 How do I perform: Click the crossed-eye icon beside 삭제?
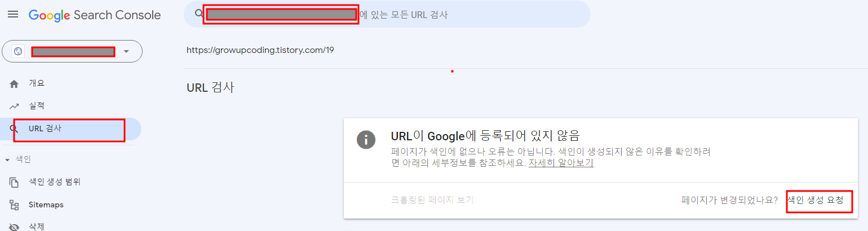tap(15, 227)
